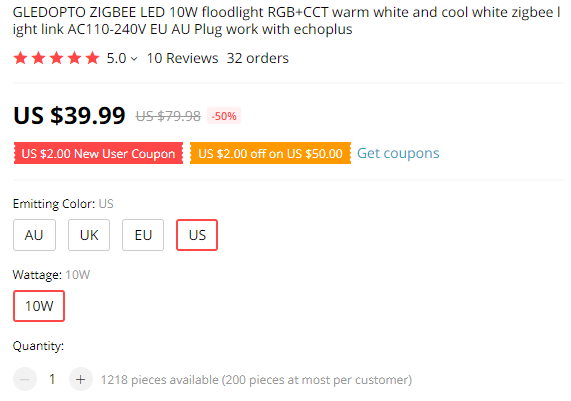Viewport: 571px width, 401px height.
Task: Click the quantity value field
Action: coord(52,379)
